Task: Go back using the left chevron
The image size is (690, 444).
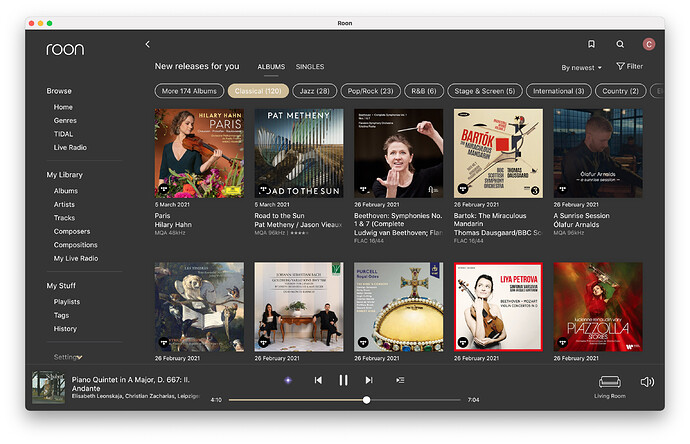Action: (x=147, y=44)
